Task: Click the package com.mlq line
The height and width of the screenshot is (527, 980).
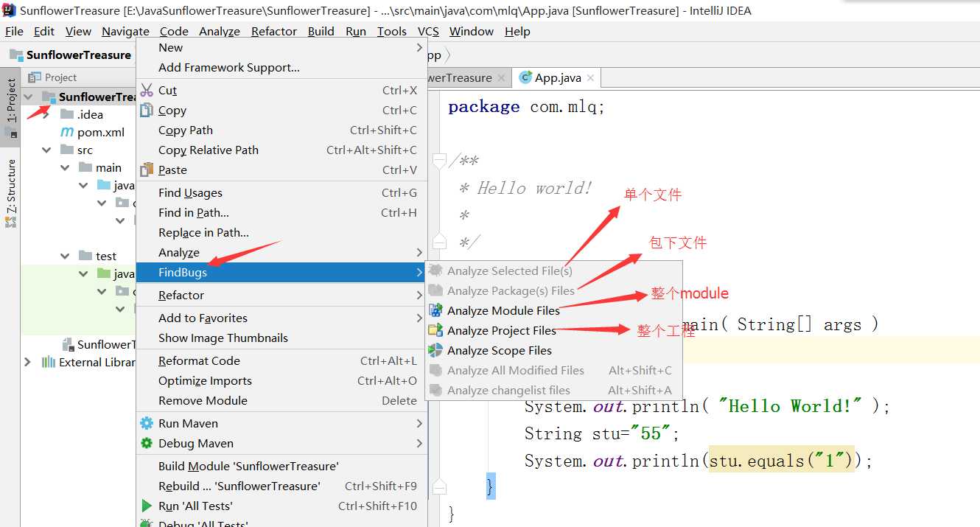Action: click(527, 107)
